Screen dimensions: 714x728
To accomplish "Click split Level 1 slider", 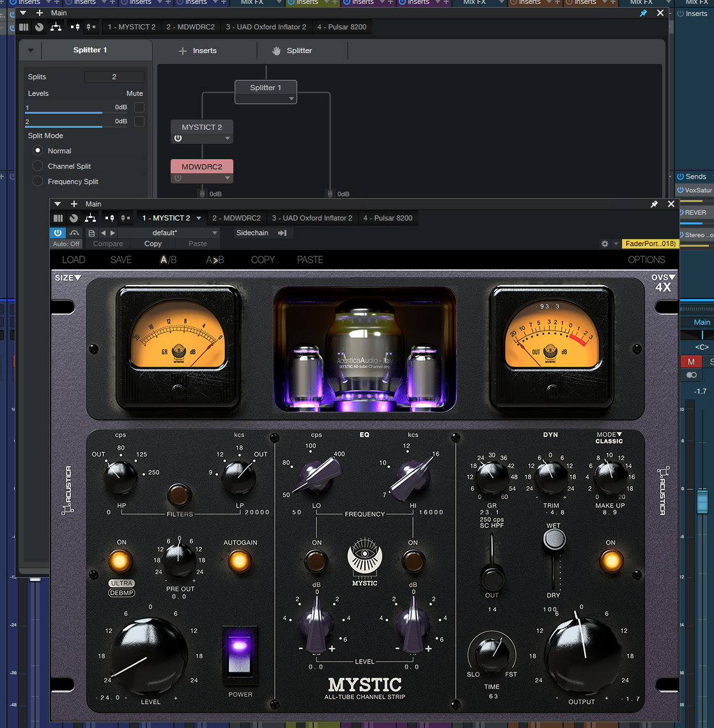I will pyautogui.click(x=76, y=108).
